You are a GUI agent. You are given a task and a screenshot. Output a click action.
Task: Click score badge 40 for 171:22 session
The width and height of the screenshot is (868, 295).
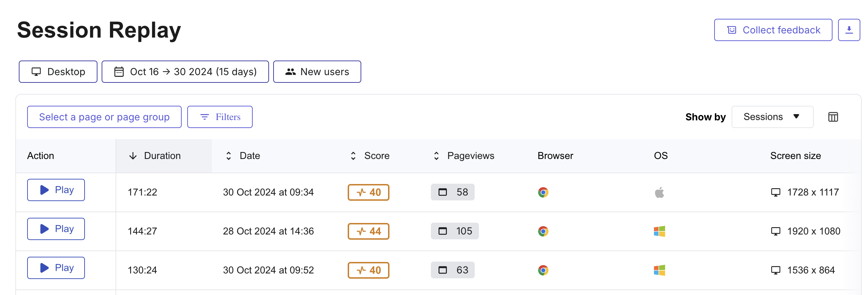(368, 192)
